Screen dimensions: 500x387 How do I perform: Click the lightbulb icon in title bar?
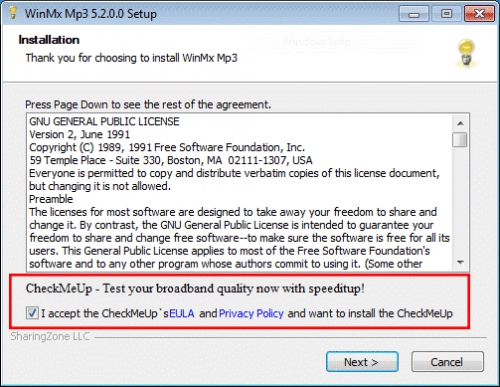[13, 13]
